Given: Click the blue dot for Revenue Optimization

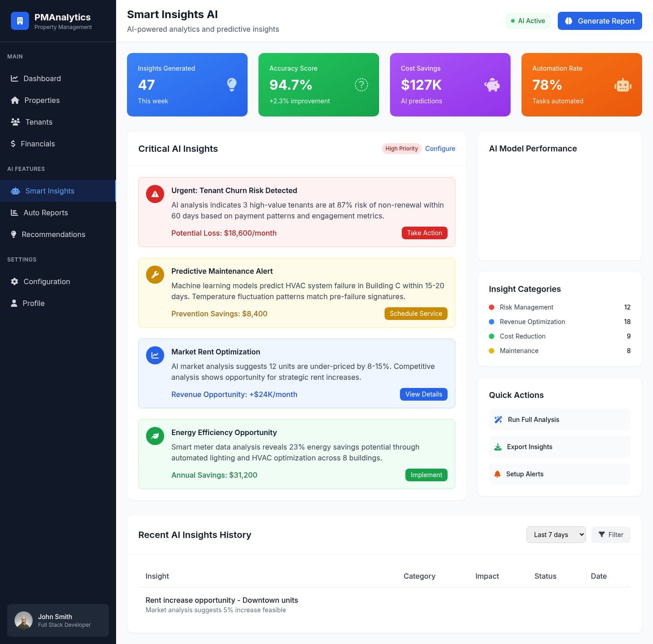Looking at the screenshot, I should coord(492,322).
